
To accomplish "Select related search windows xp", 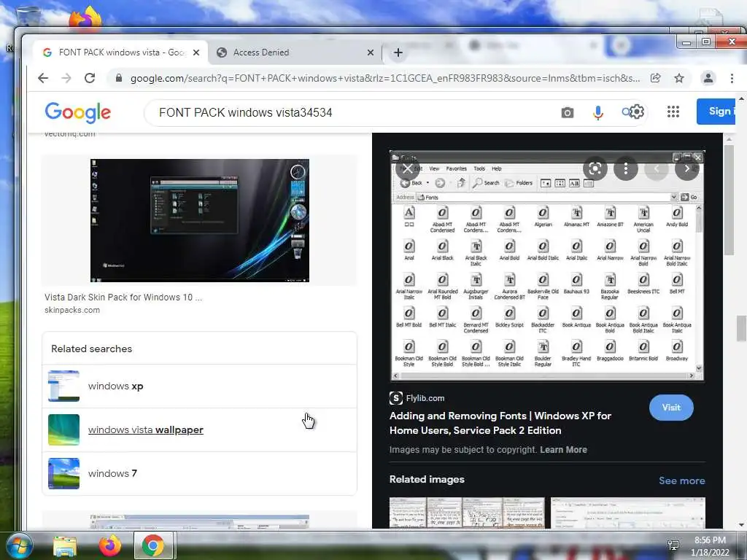I will (x=200, y=386).
